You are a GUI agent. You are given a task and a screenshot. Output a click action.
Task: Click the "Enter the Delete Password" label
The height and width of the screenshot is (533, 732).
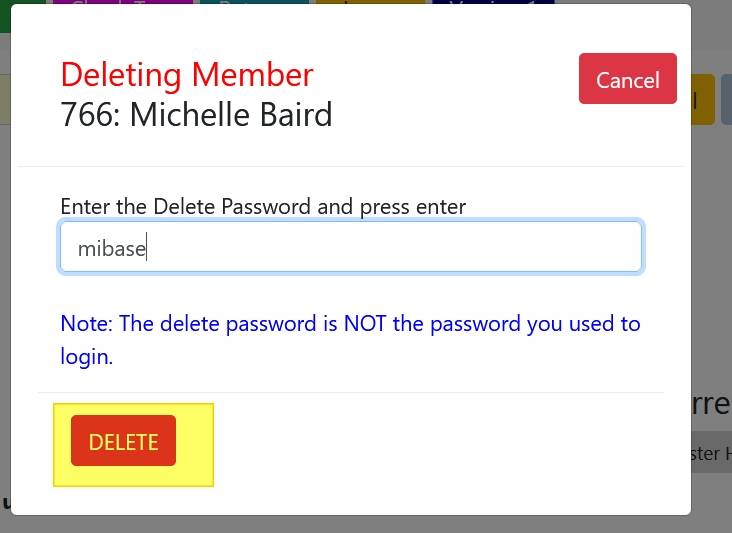[263, 206]
